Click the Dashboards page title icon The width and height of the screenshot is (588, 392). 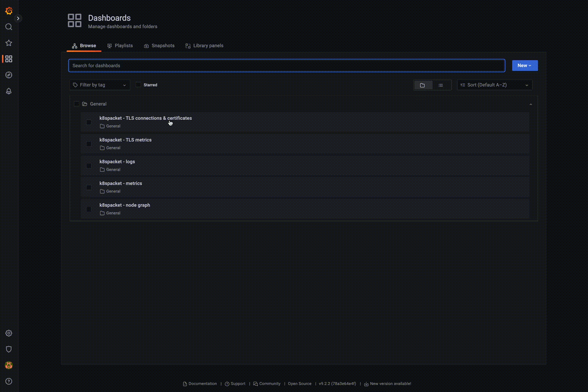pos(75,21)
